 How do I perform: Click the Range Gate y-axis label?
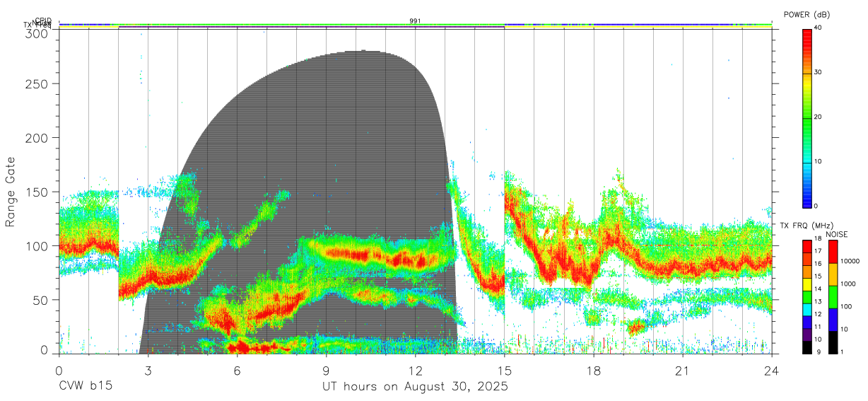pyautogui.click(x=11, y=192)
